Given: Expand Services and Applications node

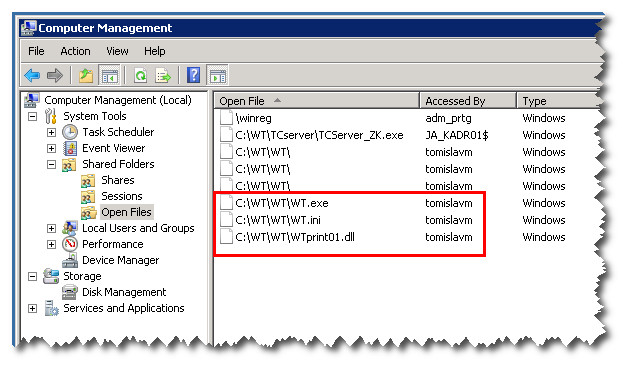Looking at the screenshot, I should [x=32, y=309].
